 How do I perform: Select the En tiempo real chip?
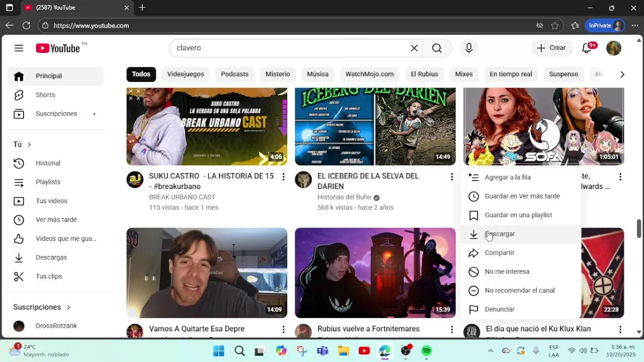(511, 74)
